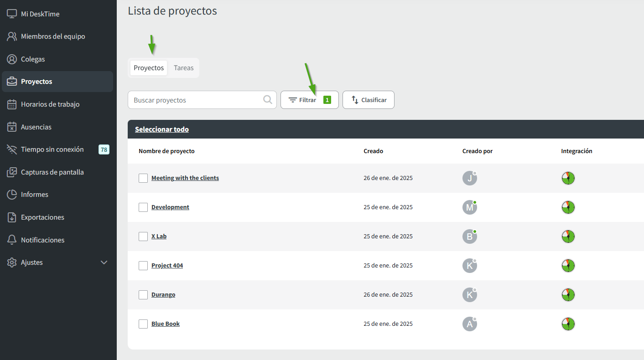This screenshot has height=360, width=644.
Task: Click DeskTime integration icon for Durango
Action: [568, 295]
